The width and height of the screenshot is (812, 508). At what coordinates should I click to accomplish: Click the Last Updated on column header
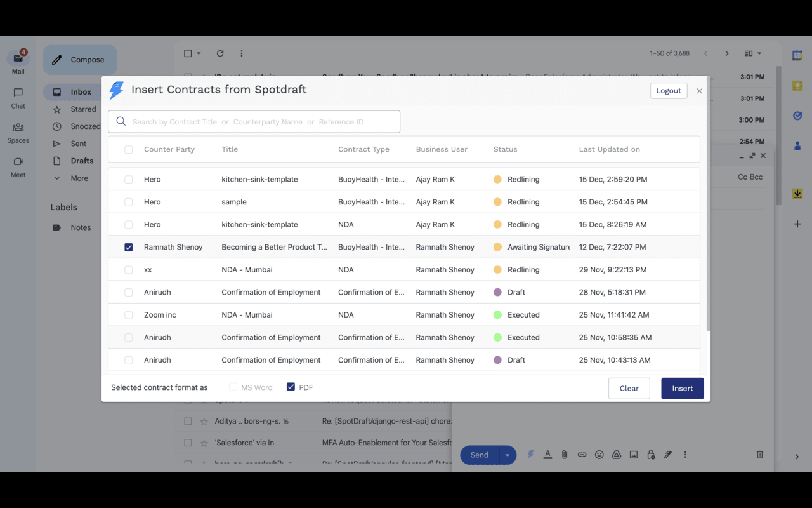609,149
